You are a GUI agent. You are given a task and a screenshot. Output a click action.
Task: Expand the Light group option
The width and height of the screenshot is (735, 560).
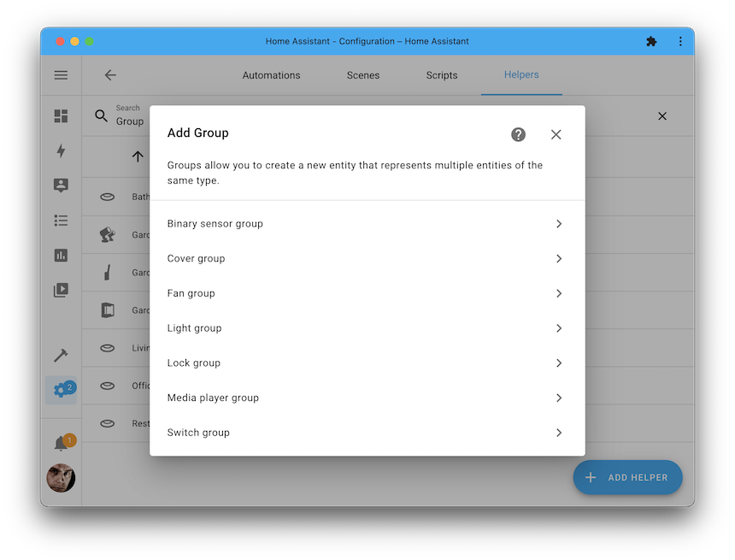[365, 327]
